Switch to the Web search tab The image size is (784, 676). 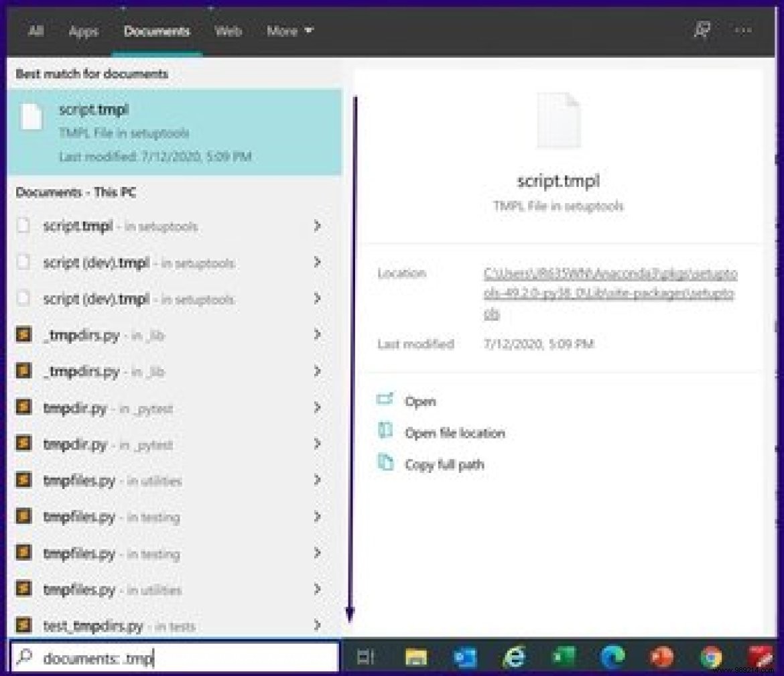pos(228,31)
